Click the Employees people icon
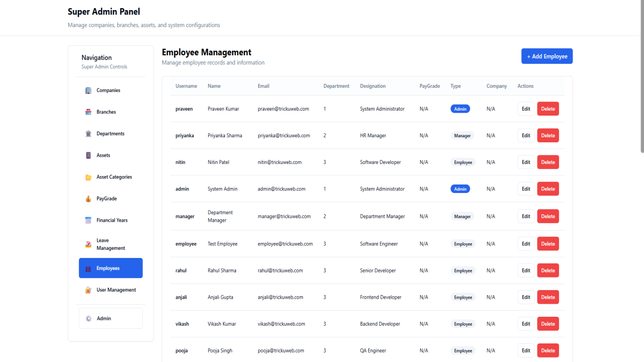Image resolution: width=644 pixels, height=362 pixels. tap(89, 268)
